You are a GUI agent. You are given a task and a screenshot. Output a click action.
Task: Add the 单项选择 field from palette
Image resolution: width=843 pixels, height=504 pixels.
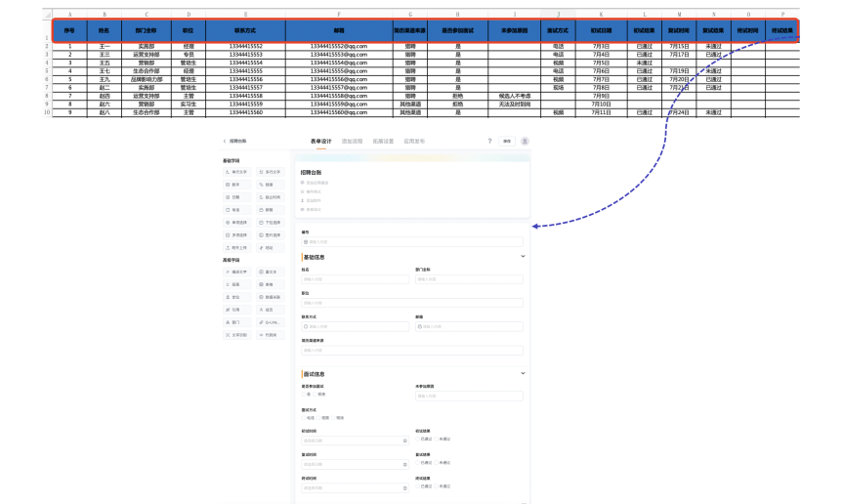236,223
